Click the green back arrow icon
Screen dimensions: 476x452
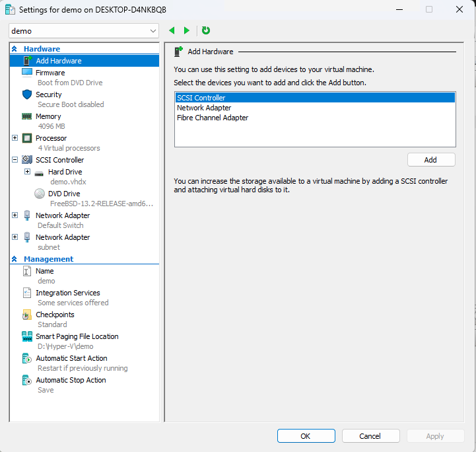click(172, 30)
